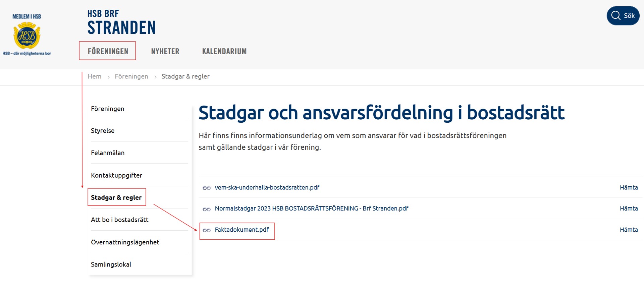Screen dimensions: 644x295
Task: Navigate to Samlingslokal in sidebar
Action: 111,264
